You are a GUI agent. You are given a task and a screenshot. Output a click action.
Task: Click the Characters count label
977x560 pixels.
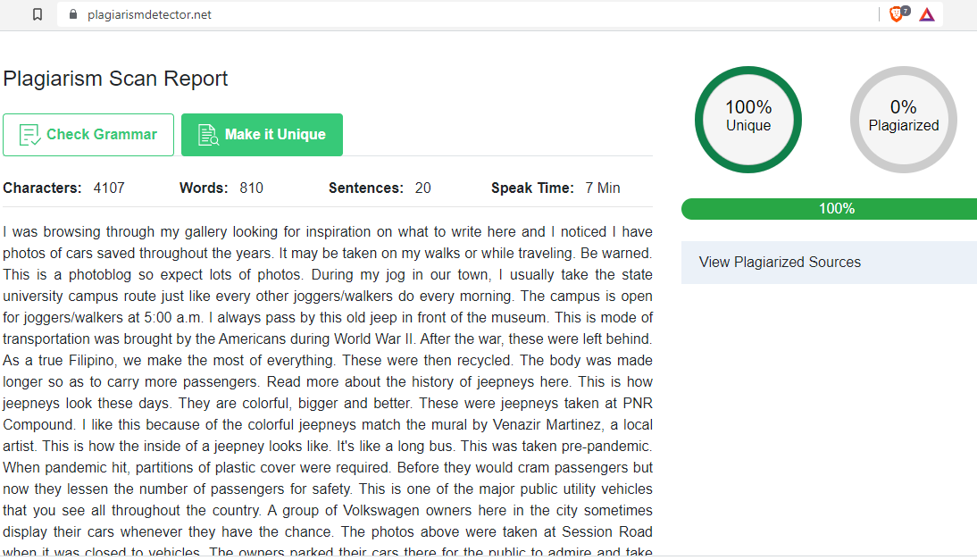[x=42, y=188]
